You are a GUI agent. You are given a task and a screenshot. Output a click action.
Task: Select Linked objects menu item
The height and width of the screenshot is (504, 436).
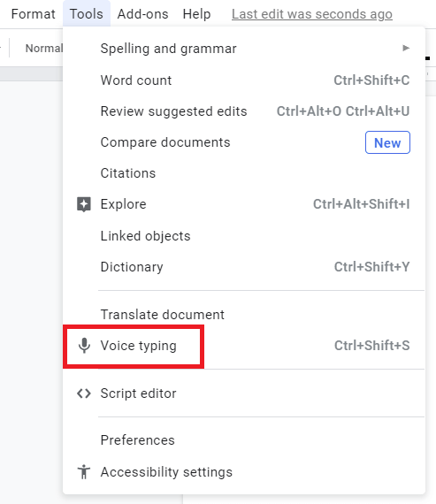(x=244, y=236)
